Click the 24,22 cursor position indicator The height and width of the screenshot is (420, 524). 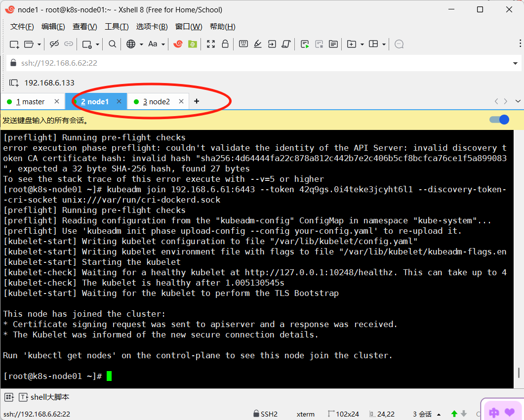[382, 414]
